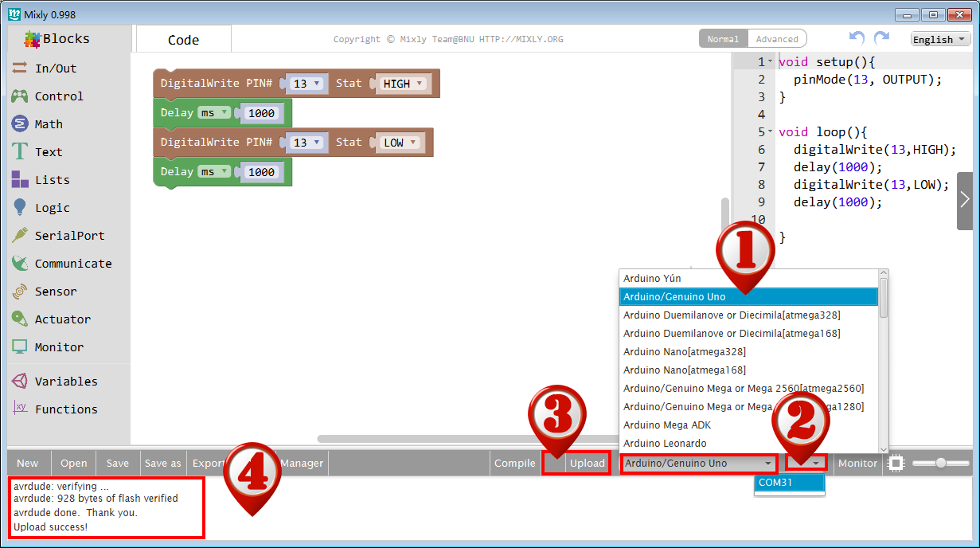This screenshot has width=980, height=548.
Task: Click the Save button
Action: point(118,464)
